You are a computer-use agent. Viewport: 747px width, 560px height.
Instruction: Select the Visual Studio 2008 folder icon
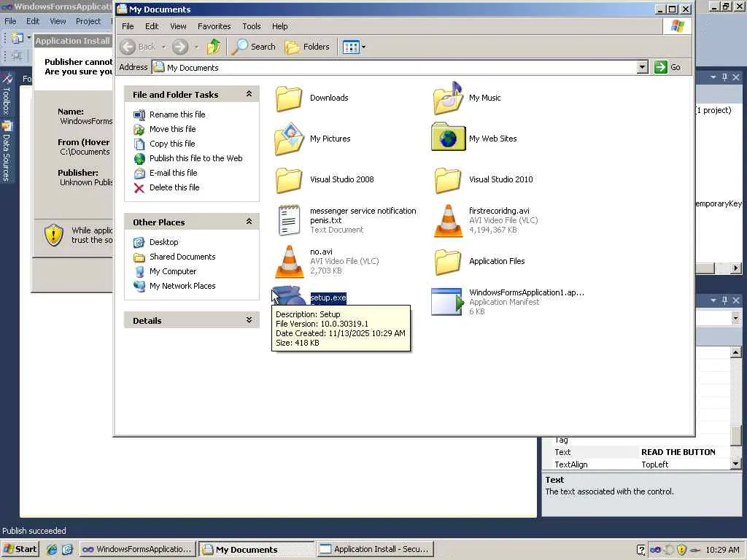click(x=289, y=180)
